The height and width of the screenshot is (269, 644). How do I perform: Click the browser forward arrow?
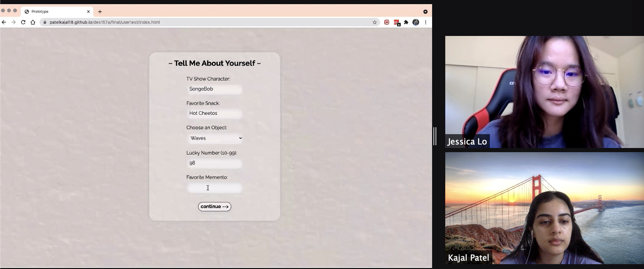(14, 22)
